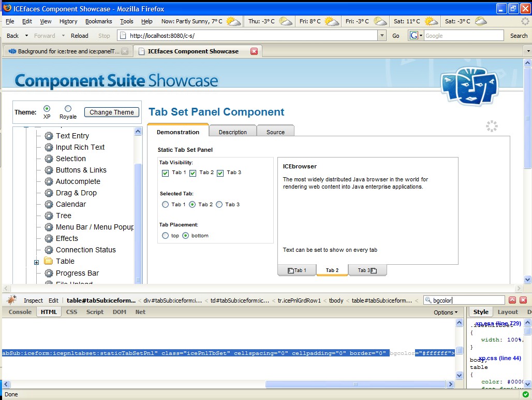This screenshot has width=532, height=400.
Task: Click the gear icon beside Autocomplete
Action: coord(49,181)
